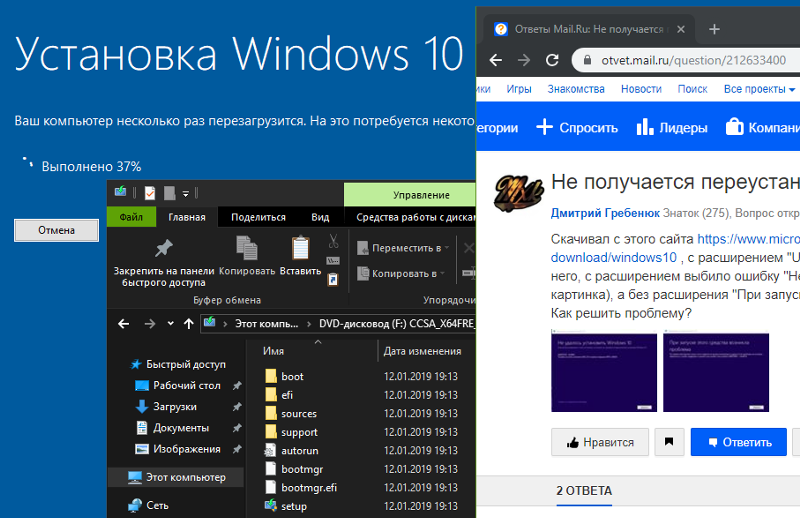The image size is (800, 518).
Task: Click the otvet.mail.ru address bar
Action: point(686,60)
